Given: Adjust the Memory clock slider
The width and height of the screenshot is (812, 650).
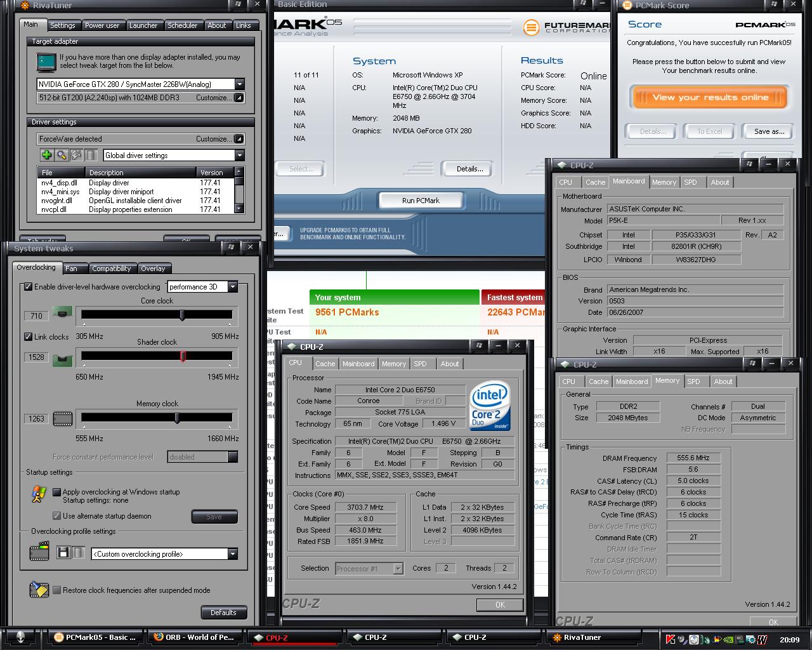Looking at the screenshot, I should 177,418.
